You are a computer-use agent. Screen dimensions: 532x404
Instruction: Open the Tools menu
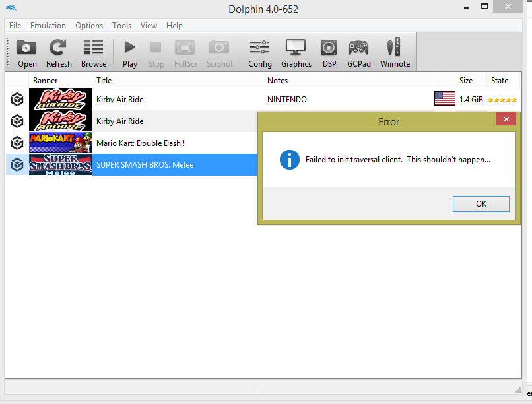click(x=121, y=26)
